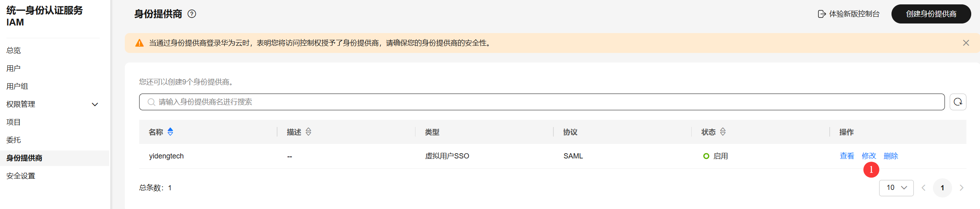Viewport: 980px width, 209px height.
Task: Dismiss the orange warning banner
Action: (x=966, y=43)
